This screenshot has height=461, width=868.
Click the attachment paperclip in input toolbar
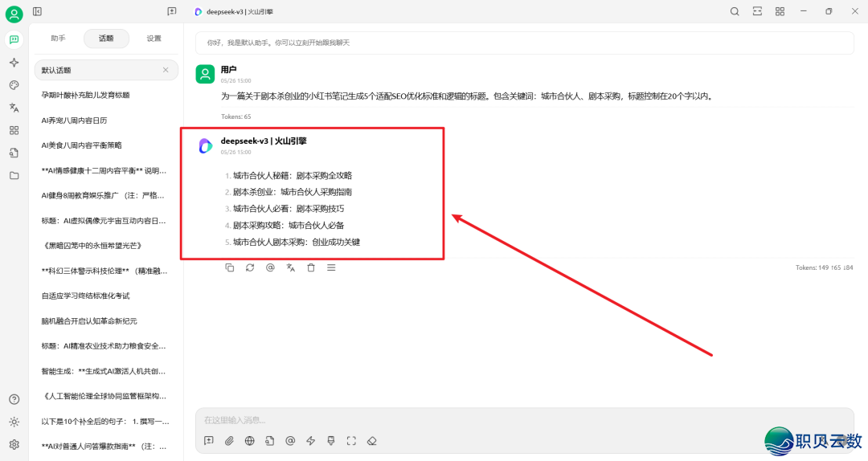point(229,440)
